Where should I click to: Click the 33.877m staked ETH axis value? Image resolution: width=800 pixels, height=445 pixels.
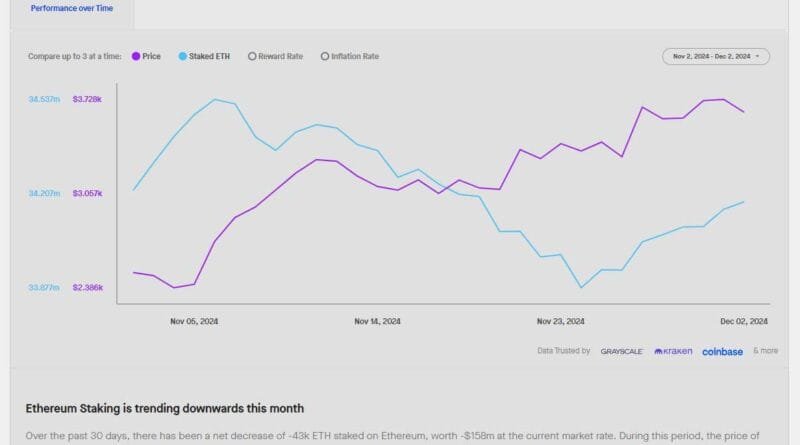click(44, 287)
